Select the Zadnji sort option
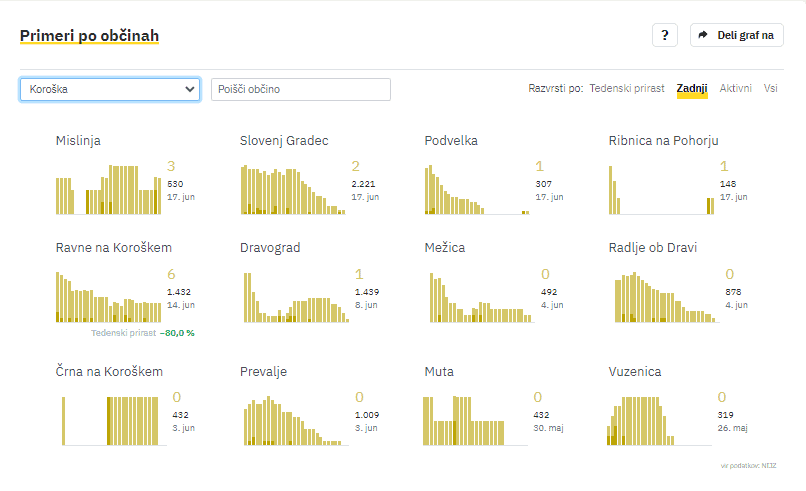 click(x=691, y=89)
